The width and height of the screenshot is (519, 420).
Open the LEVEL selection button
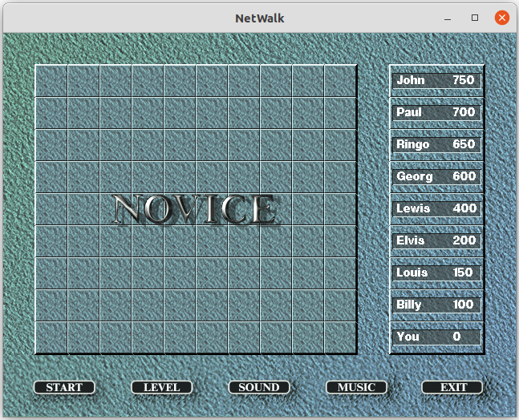[161, 387]
